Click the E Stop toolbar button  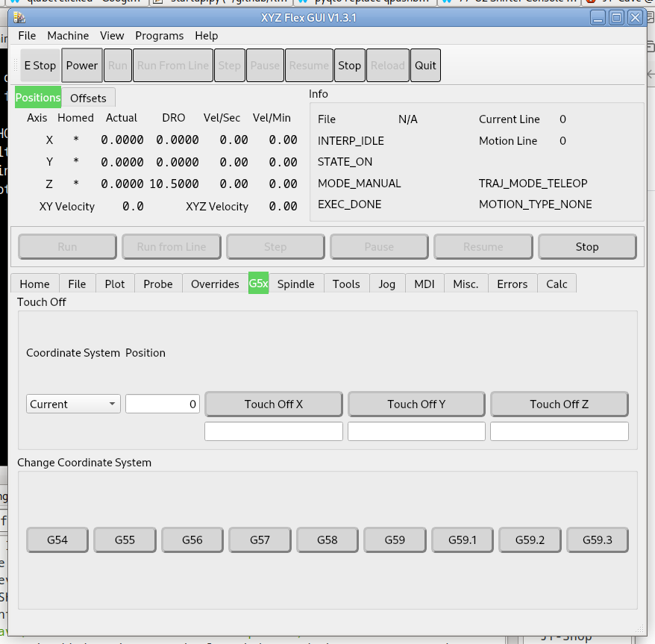40,66
